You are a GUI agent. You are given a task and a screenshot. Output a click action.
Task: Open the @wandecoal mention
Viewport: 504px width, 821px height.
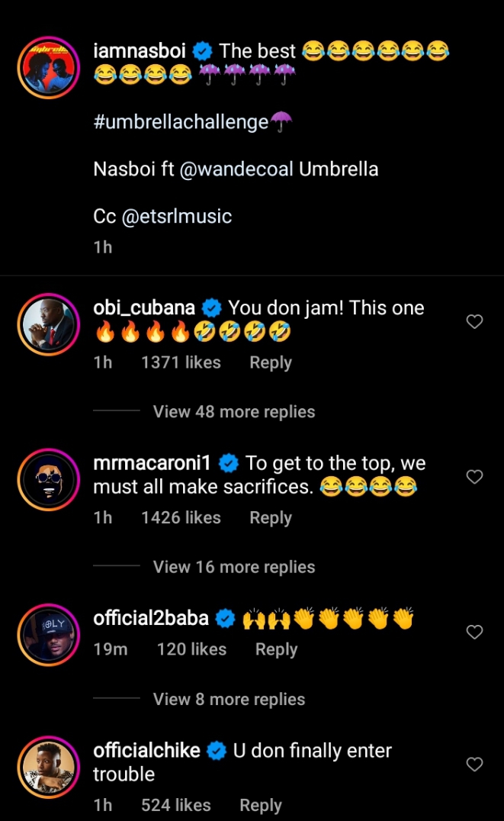(236, 169)
